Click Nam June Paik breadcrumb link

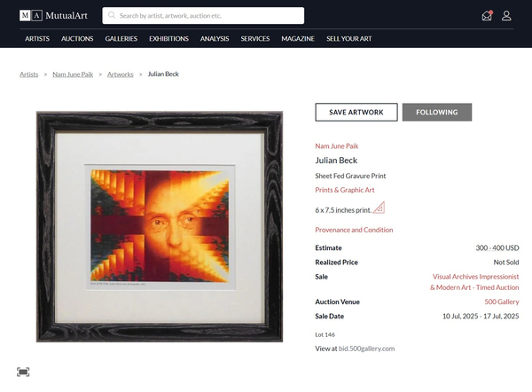73,74
